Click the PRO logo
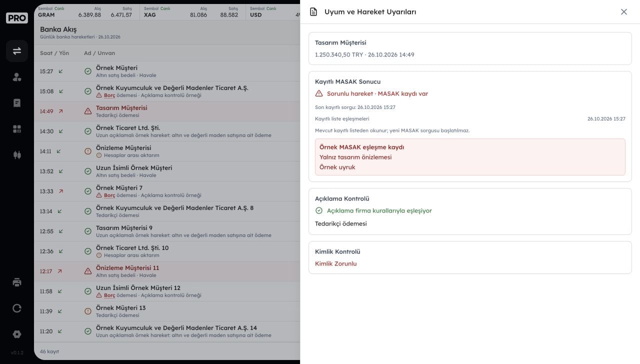Viewport: 640px width, 364px height. (x=17, y=18)
